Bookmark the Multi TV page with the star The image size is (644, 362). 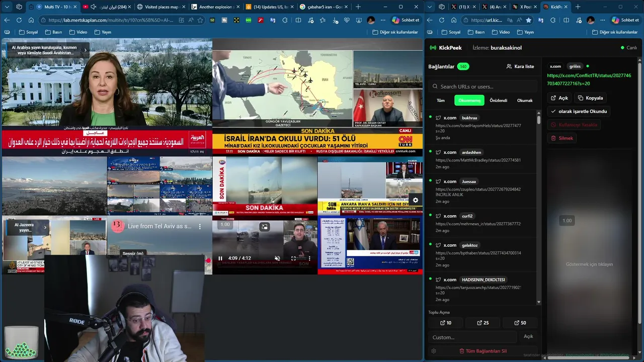200,20
